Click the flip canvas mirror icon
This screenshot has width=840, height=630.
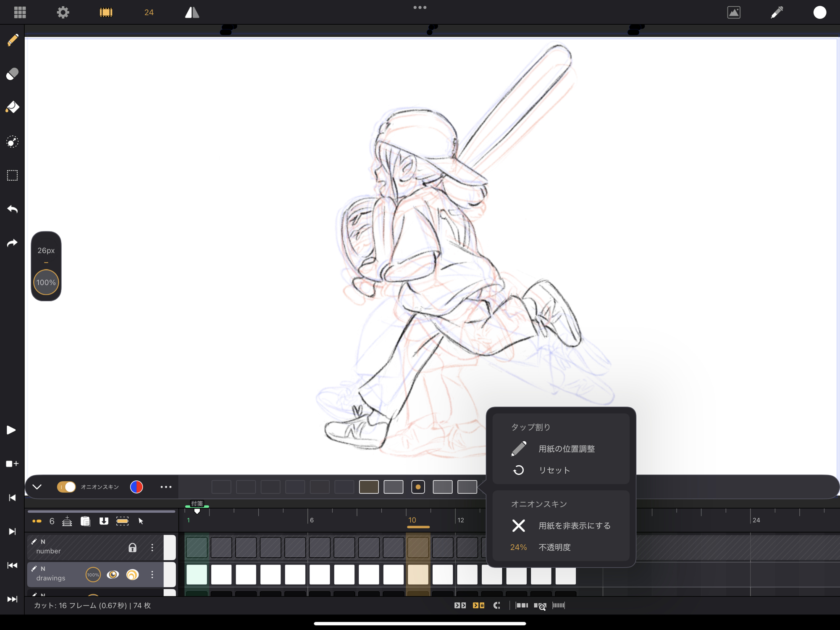pos(192,12)
